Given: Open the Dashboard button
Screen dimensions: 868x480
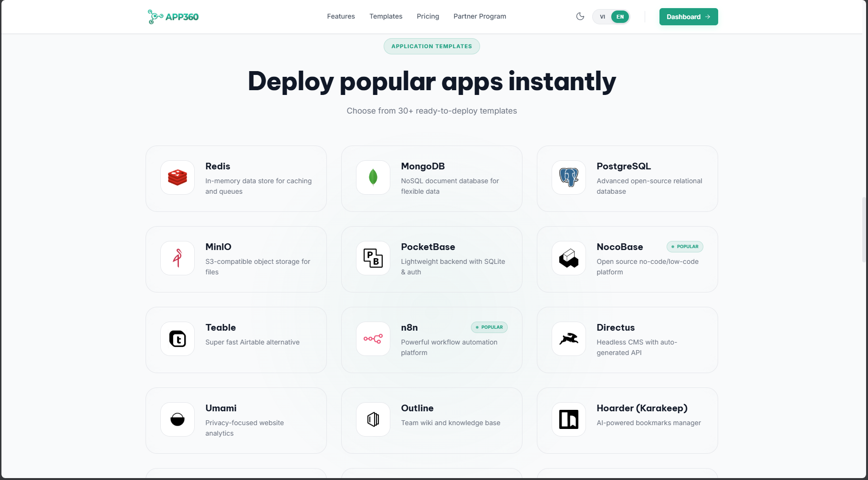Looking at the screenshot, I should tap(689, 17).
